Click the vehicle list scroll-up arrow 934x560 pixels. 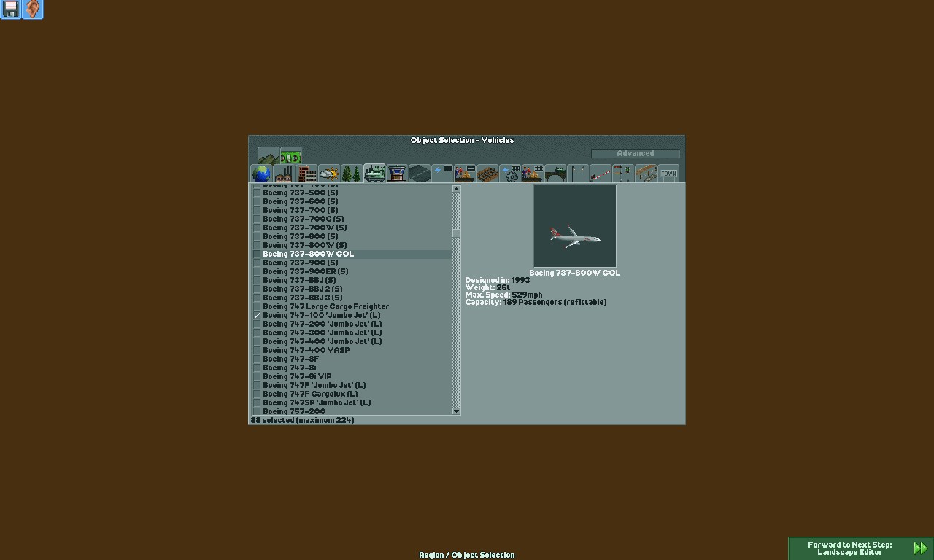[456, 189]
